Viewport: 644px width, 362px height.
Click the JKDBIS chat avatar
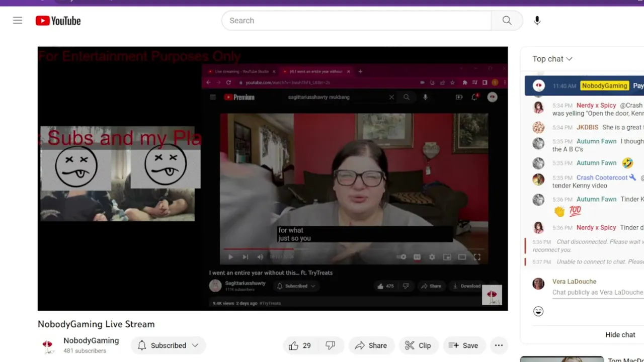(x=538, y=127)
